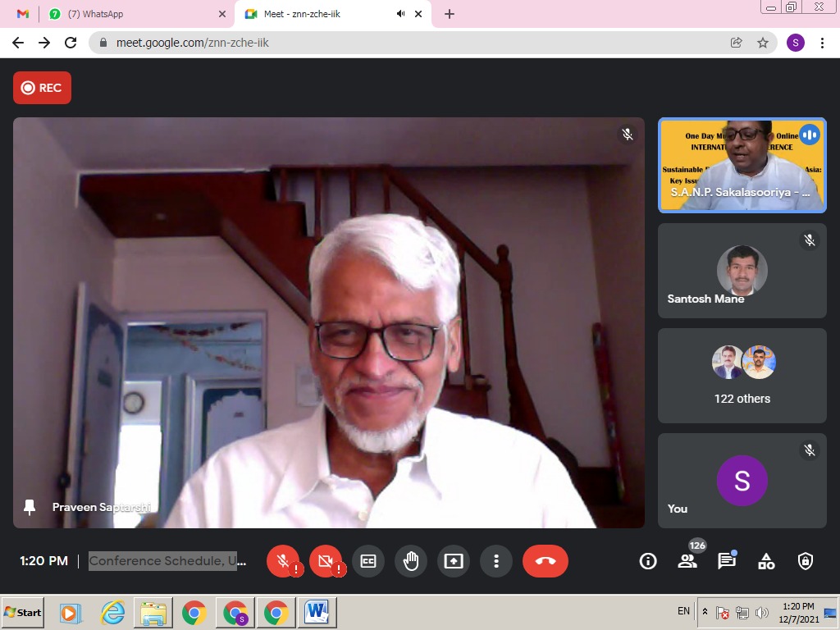Click the Present now screen icon

pos(454,561)
